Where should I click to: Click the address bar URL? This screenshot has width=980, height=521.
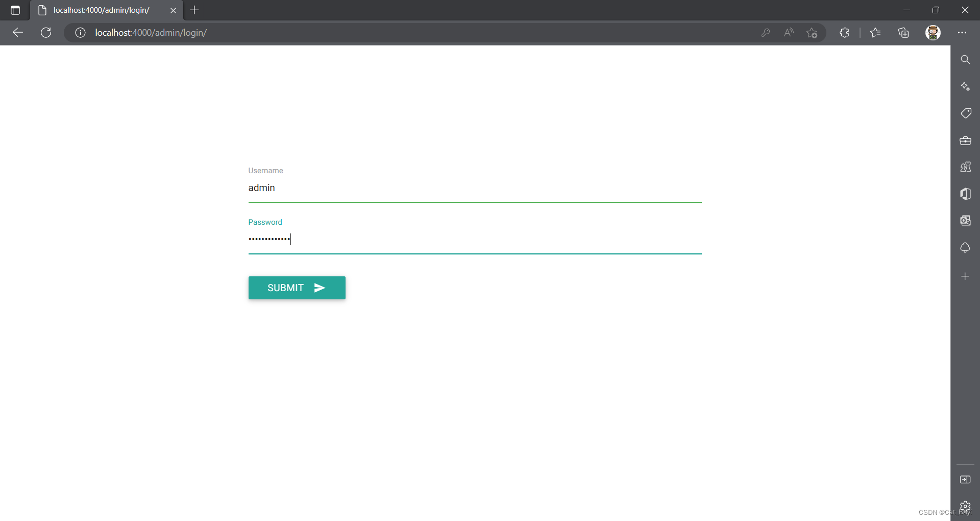pyautogui.click(x=151, y=33)
